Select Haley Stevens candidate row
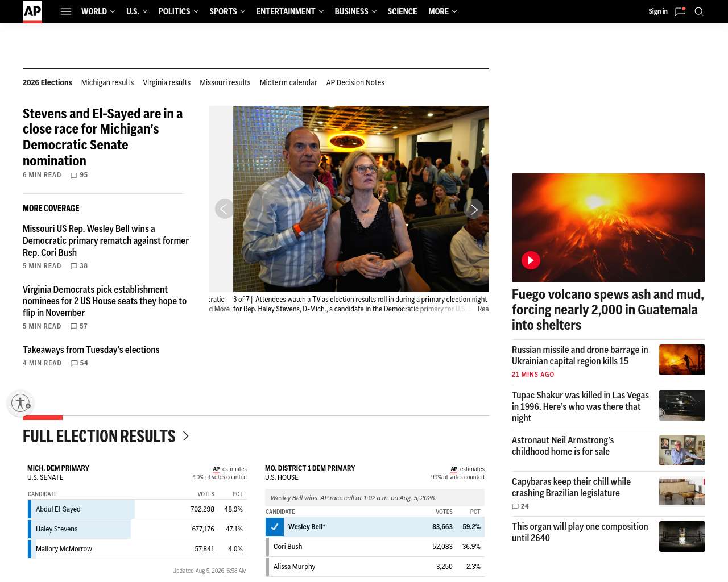The height and width of the screenshot is (582, 728). coord(137,529)
